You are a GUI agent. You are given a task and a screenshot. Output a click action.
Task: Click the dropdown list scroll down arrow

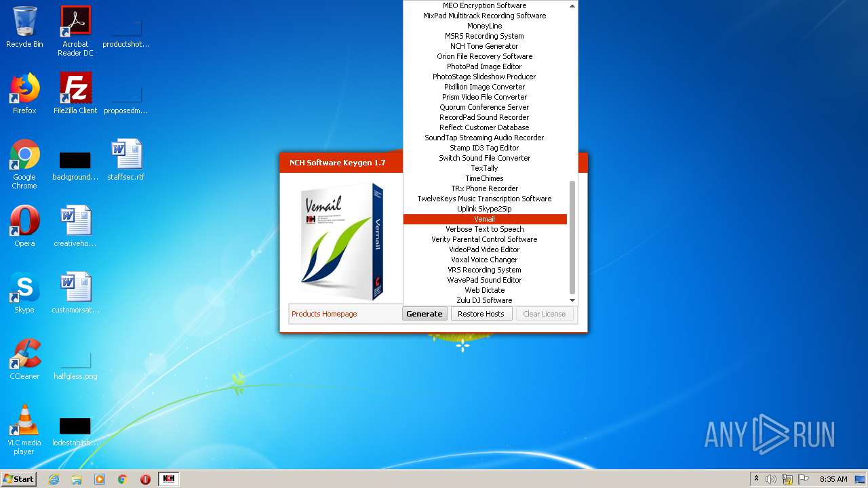(572, 300)
